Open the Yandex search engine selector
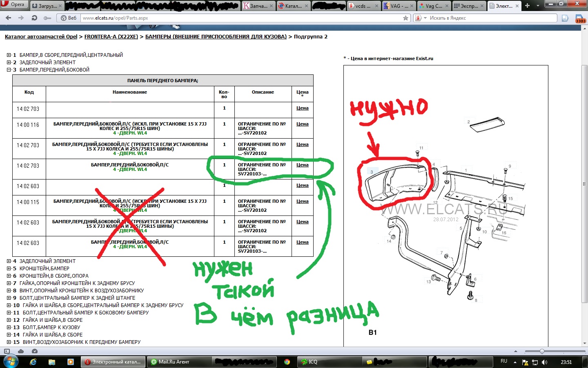 [x=421, y=18]
